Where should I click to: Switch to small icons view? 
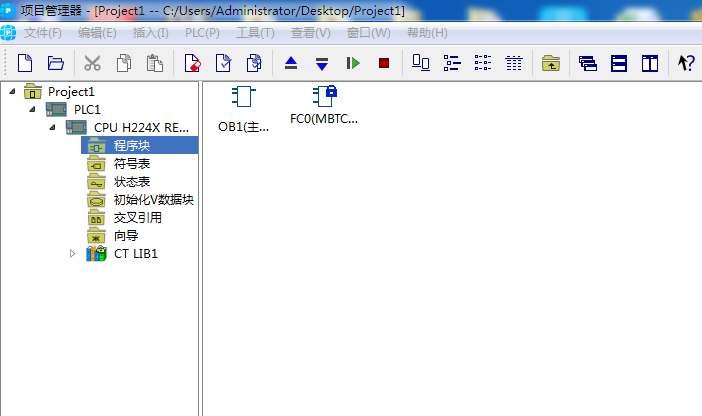[452, 63]
